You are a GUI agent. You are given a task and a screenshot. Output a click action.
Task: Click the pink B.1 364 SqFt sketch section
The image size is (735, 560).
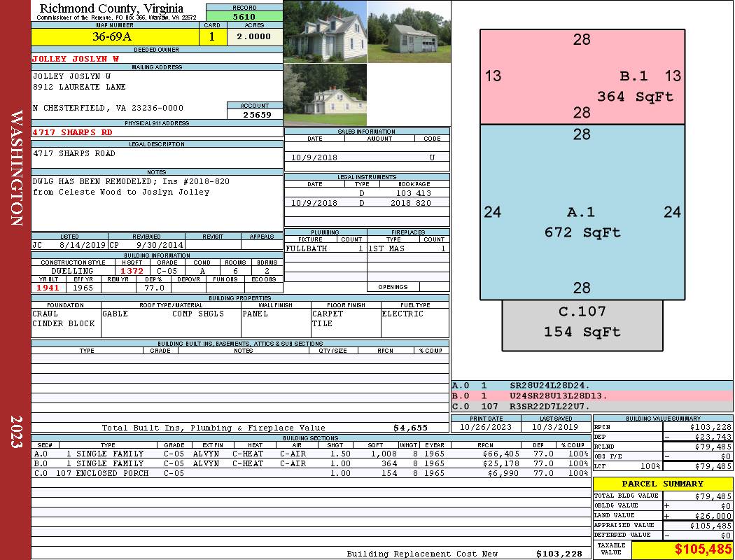click(x=582, y=77)
